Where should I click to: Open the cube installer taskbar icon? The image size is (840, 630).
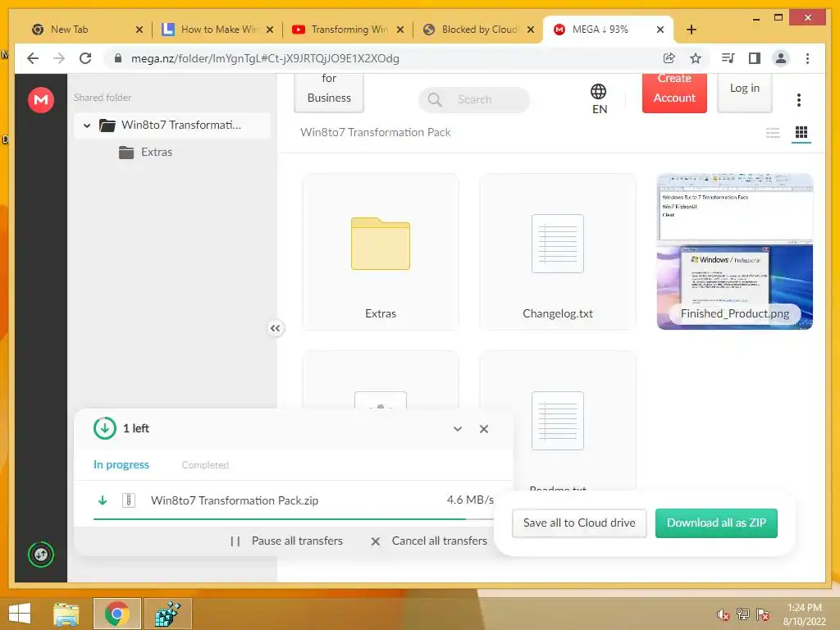[x=167, y=614]
